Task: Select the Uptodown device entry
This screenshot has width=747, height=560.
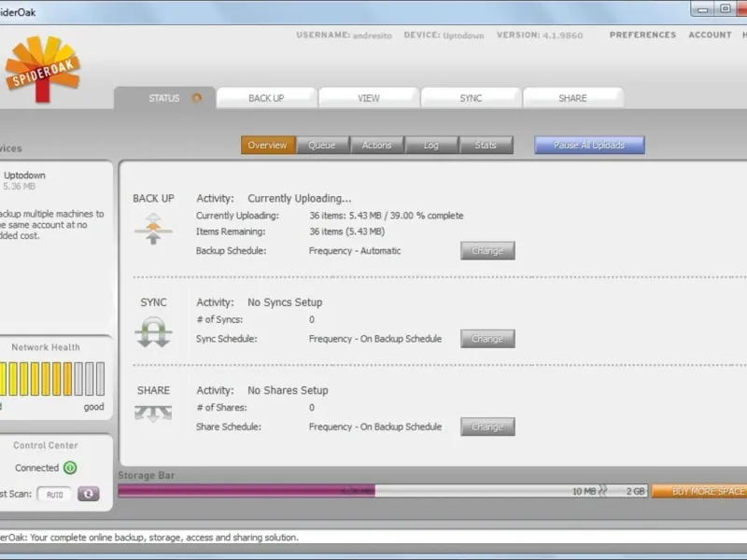Action: (x=24, y=180)
